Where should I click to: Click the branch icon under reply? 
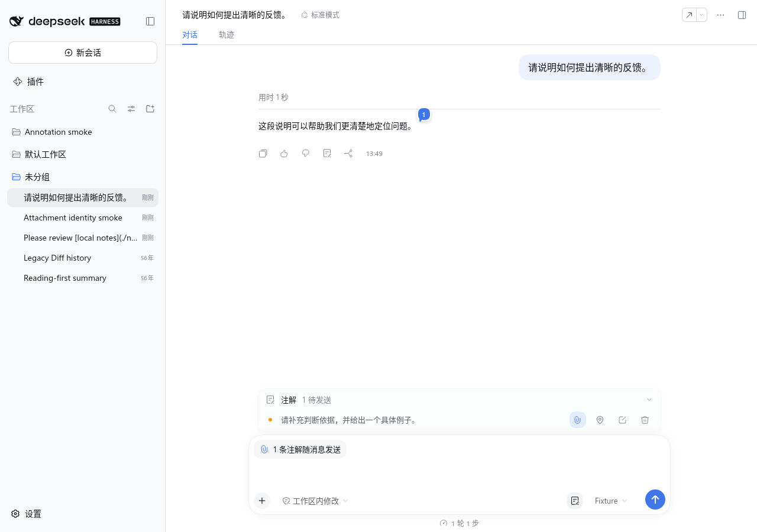coord(348,154)
